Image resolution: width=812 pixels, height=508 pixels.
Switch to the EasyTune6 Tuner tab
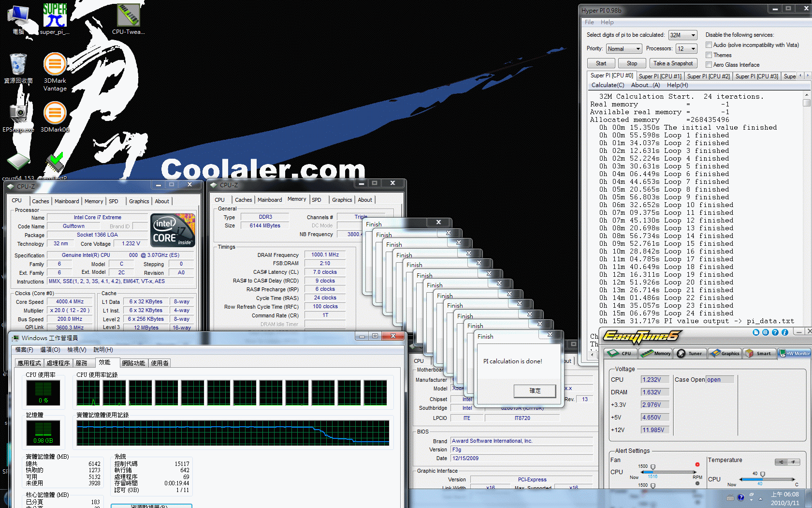[x=690, y=354]
